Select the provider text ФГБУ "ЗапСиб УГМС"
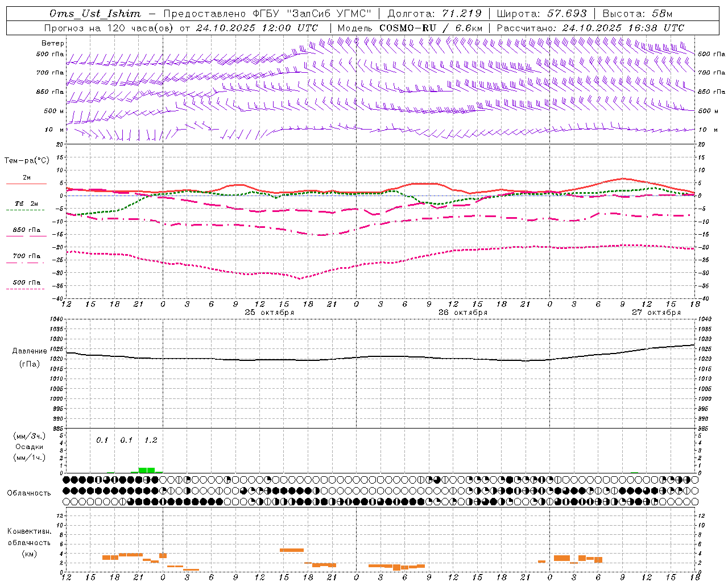The image size is (728, 582). 312,14
